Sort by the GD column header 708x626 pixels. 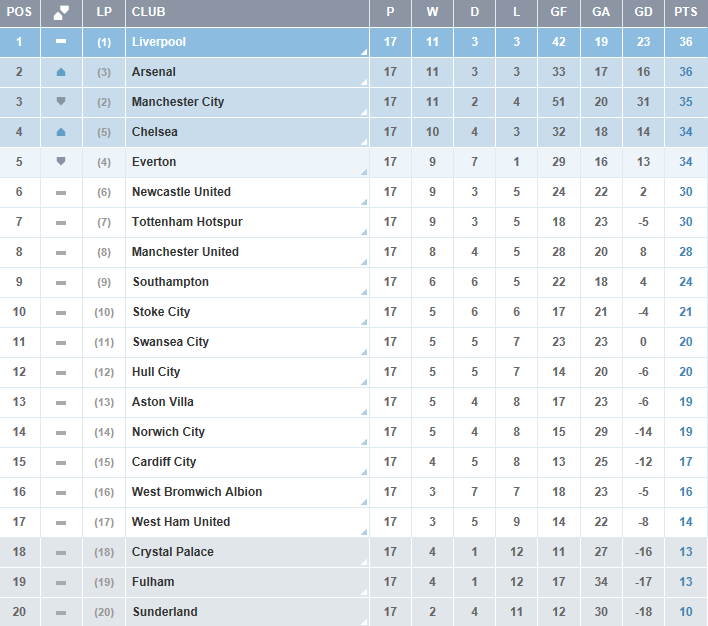643,12
